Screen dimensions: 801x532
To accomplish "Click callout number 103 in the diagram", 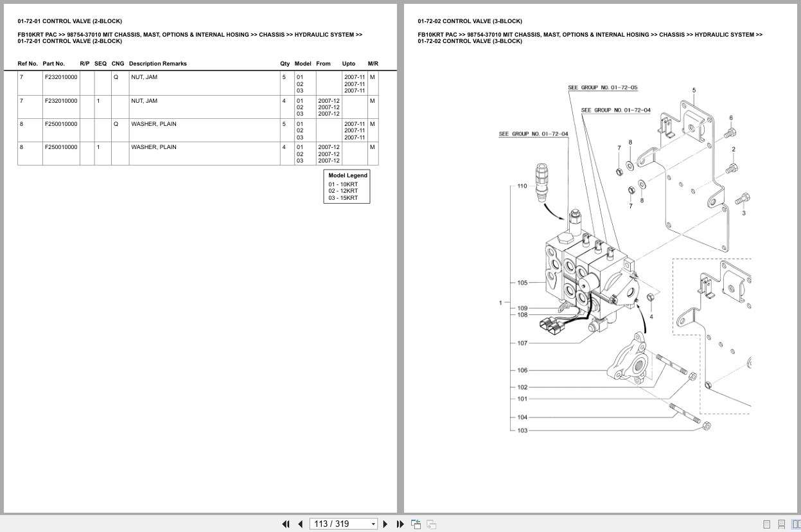I will 522,430.
